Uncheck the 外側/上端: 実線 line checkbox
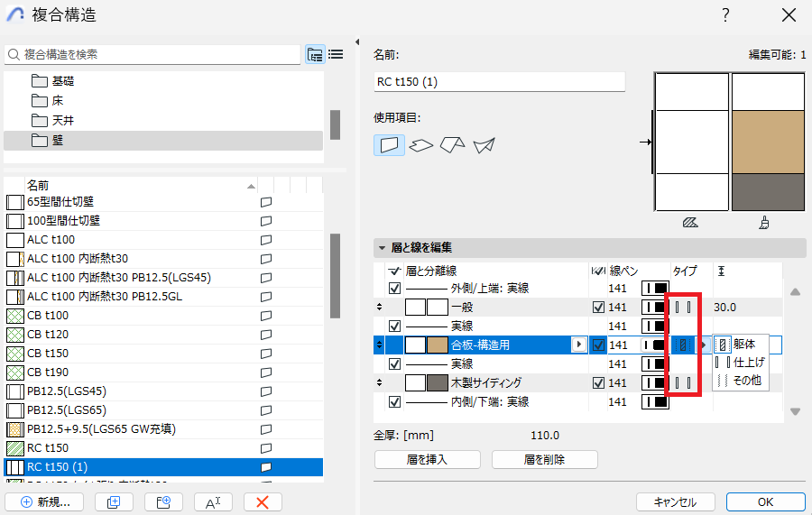This screenshot has width=812, height=515. tap(394, 289)
